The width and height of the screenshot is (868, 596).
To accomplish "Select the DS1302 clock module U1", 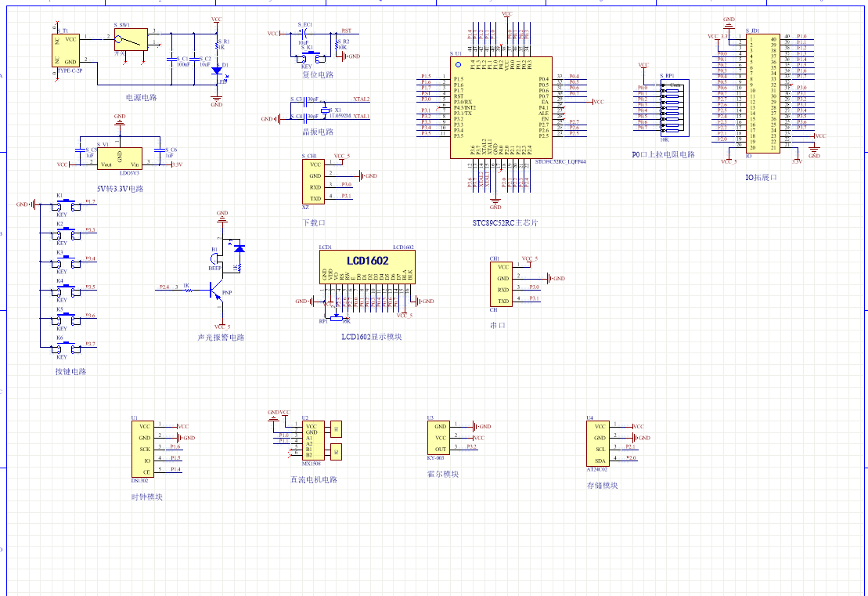I will point(144,448).
